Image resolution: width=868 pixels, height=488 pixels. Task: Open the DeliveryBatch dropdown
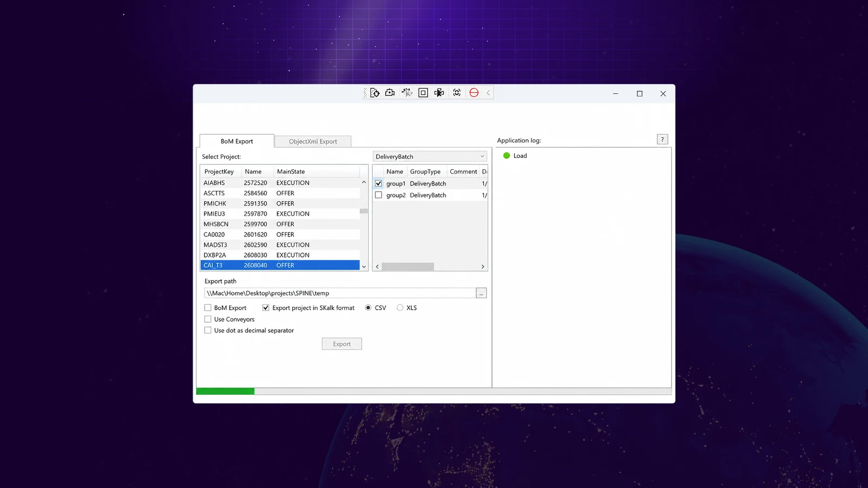click(x=430, y=157)
